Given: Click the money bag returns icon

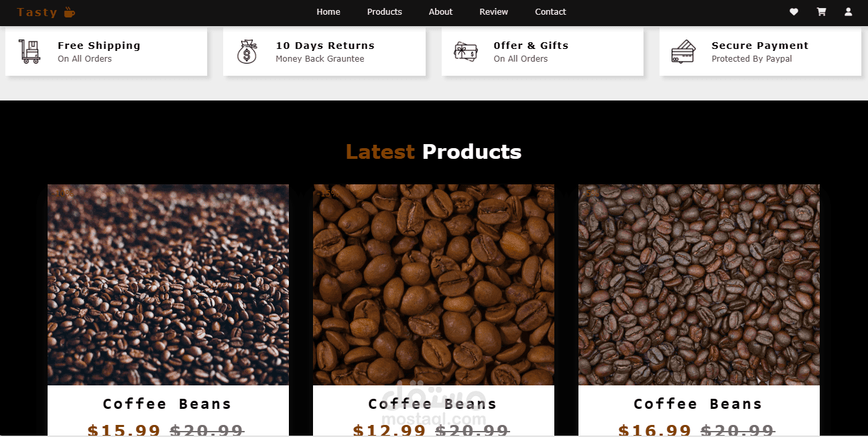Looking at the screenshot, I should tap(247, 52).
